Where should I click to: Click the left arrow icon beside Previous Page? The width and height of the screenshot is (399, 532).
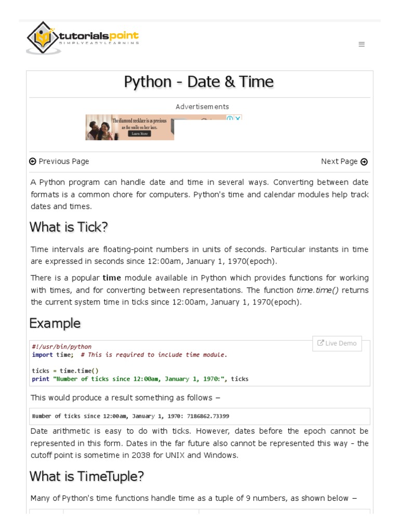coord(33,162)
